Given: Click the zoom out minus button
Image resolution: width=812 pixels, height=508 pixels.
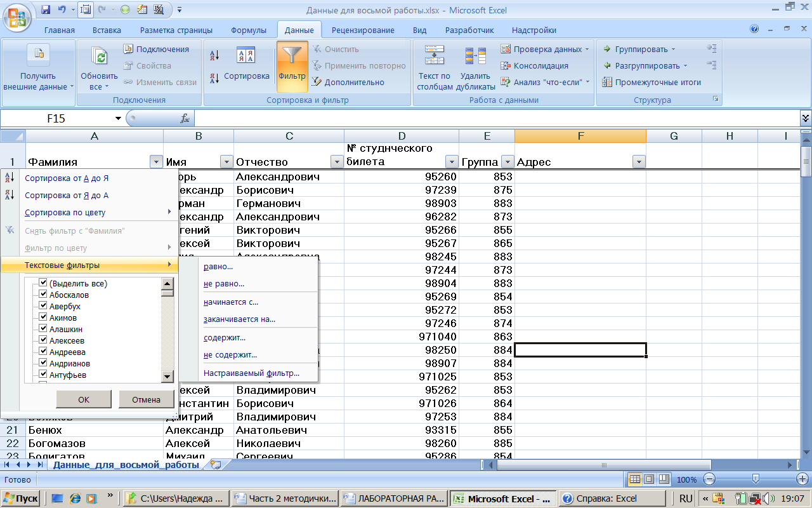Looking at the screenshot, I should tap(710, 479).
